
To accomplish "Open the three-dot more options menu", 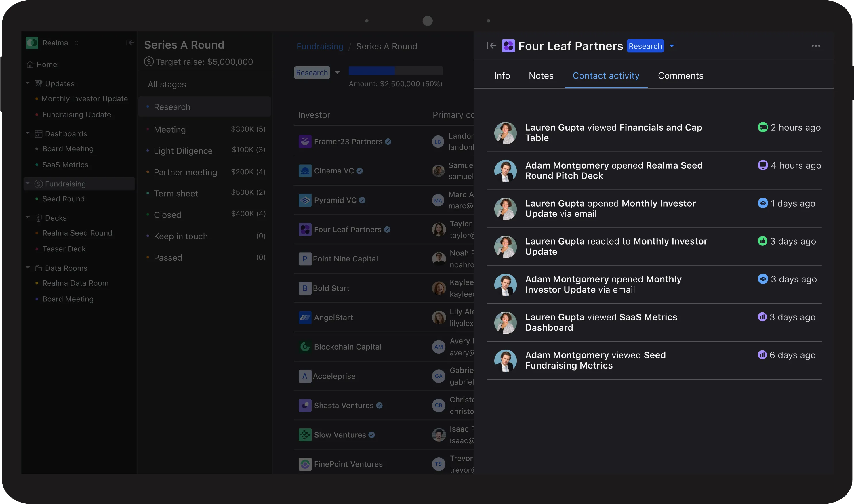I will [x=816, y=46].
